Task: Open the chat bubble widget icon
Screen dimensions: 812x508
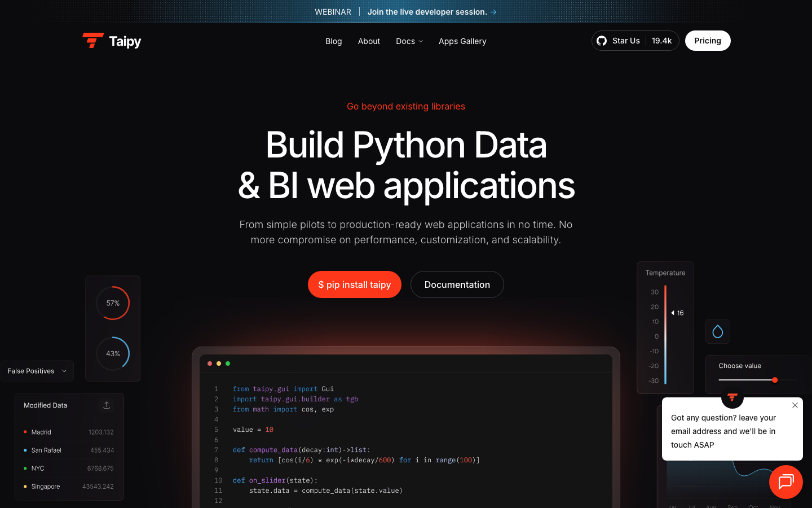Action: 786,482
